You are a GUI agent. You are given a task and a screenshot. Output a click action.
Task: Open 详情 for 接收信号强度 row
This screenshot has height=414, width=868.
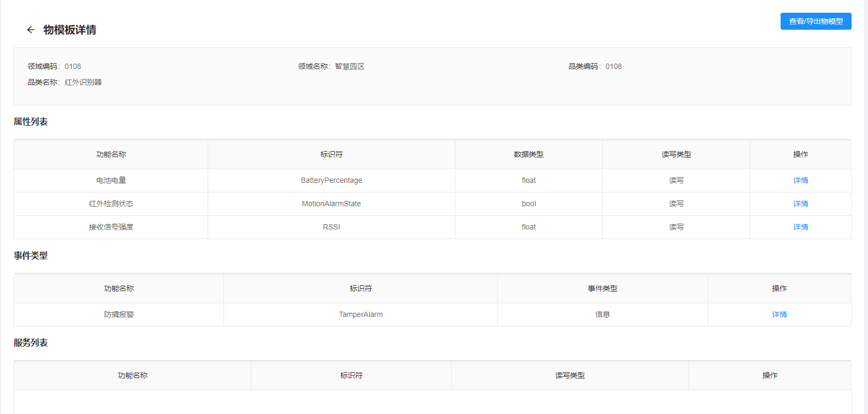pos(800,227)
